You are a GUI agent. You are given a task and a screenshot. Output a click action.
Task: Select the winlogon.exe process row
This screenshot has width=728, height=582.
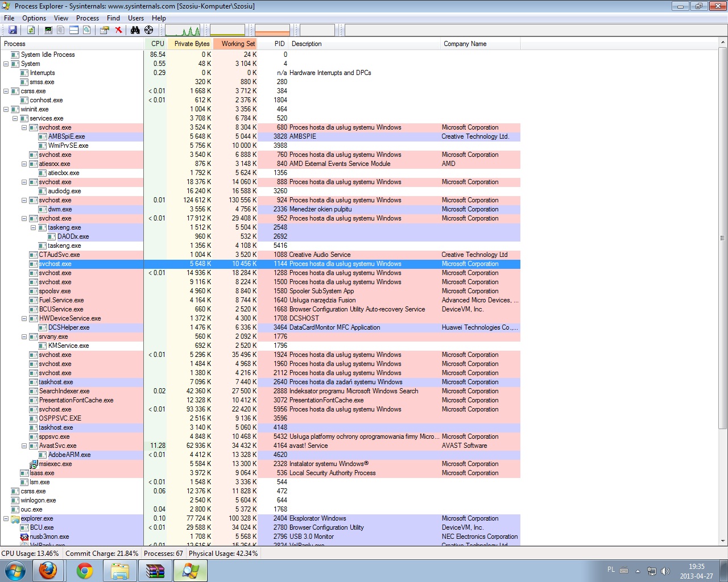click(x=260, y=500)
